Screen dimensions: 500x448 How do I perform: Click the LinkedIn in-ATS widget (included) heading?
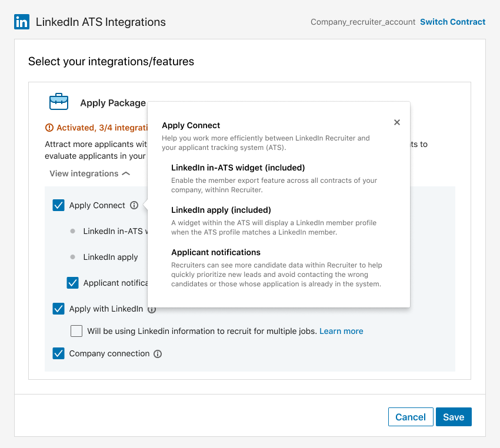pyautogui.click(x=238, y=168)
